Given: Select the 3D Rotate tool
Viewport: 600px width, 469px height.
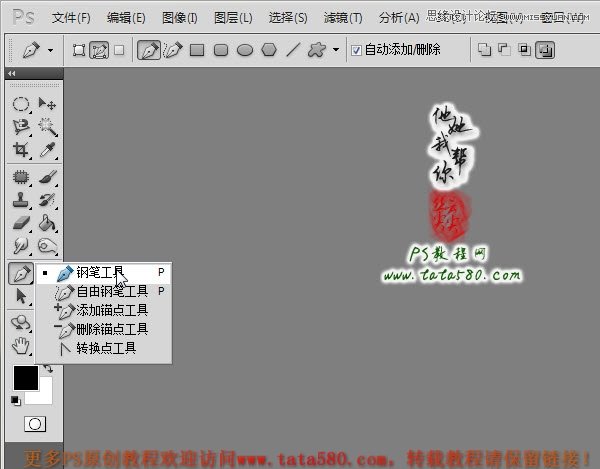Looking at the screenshot, I should point(21,323).
